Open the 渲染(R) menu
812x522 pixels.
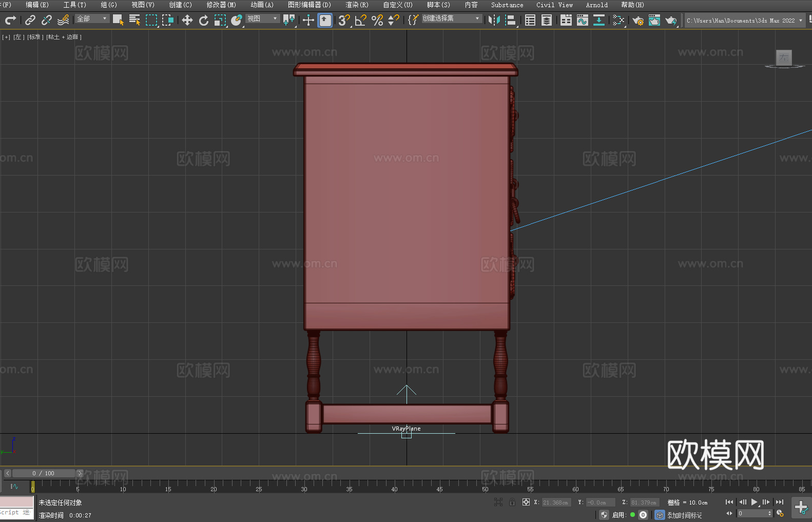tap(357, 5)
